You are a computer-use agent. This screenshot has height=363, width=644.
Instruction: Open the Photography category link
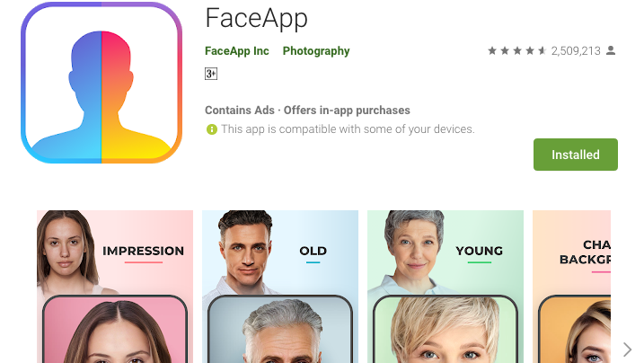(x=316, y=51)
